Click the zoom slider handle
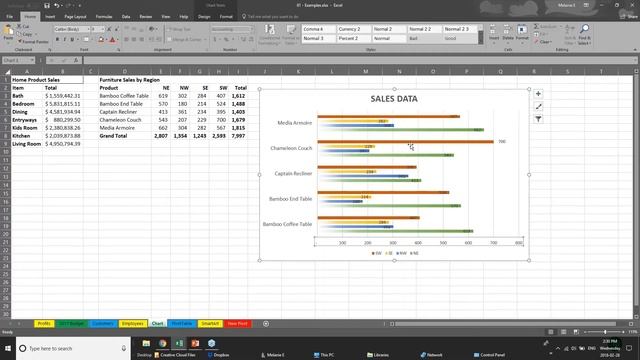This screenshot has width=640, height=360. [x=605, y=332]
